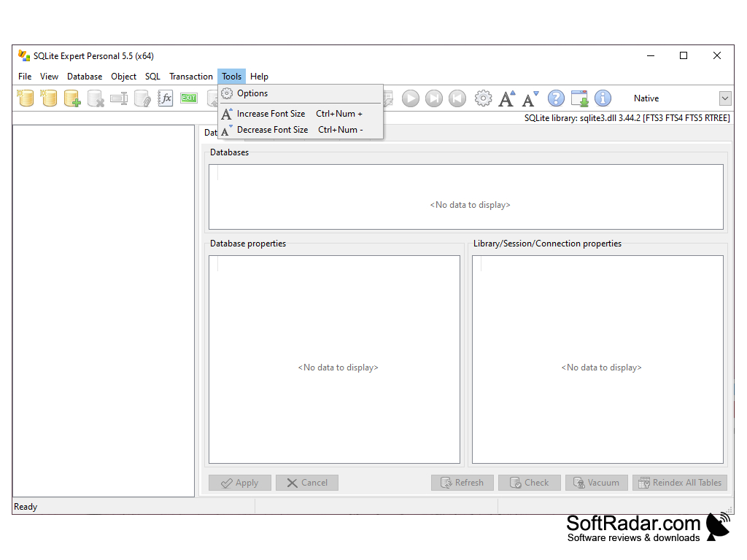Screen dimensions: 747x560
Task: Click the Reindex All Tables button
Action: pos(680,483)
